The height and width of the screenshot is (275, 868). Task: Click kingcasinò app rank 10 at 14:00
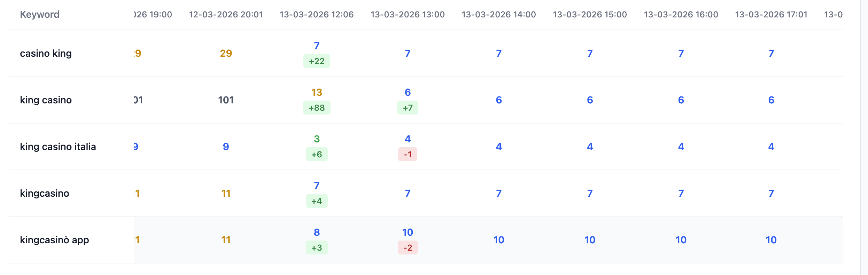[x=499, y=240]
